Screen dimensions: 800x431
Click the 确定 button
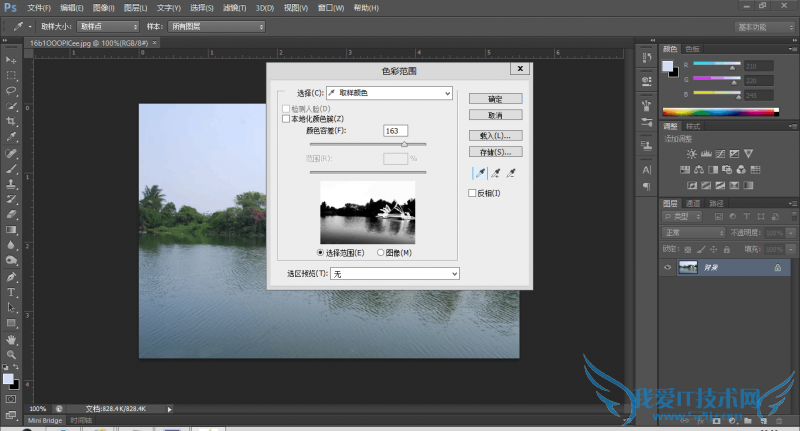pos(496,99)
